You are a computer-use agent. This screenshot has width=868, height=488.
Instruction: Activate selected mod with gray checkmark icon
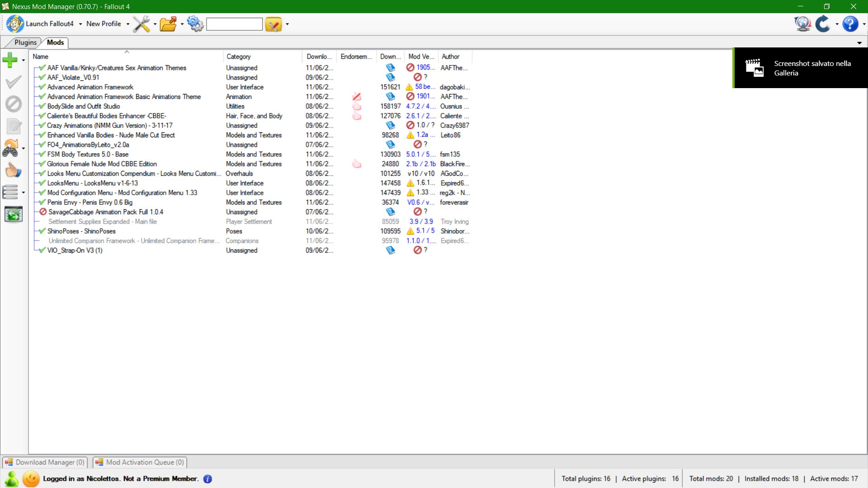click(13, 82)
